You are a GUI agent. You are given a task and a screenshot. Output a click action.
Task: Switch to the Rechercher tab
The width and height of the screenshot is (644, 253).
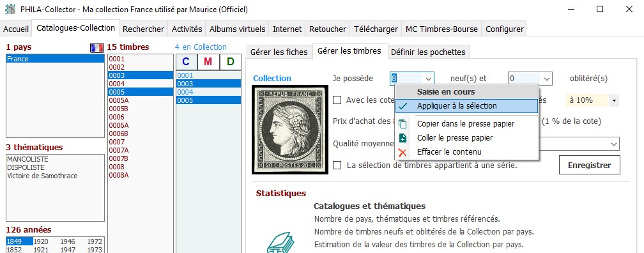[143, 29]
